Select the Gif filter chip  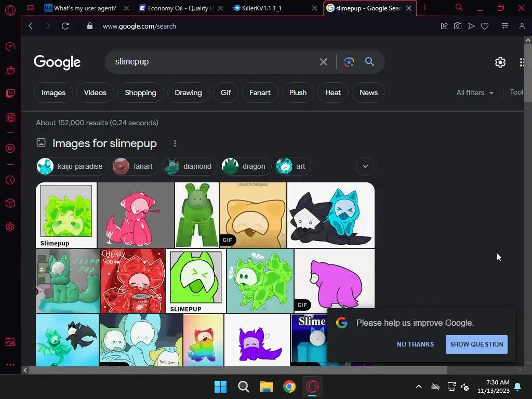pos(225,92)
